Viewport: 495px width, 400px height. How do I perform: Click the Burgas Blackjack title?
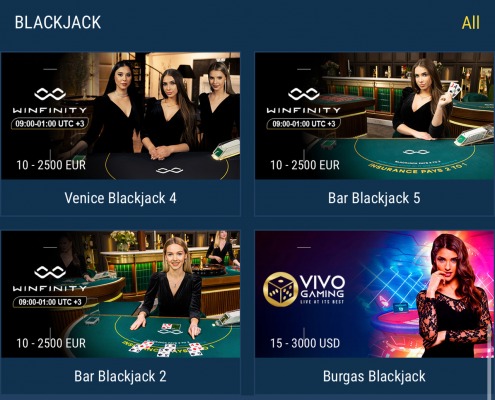click(374, 376)
